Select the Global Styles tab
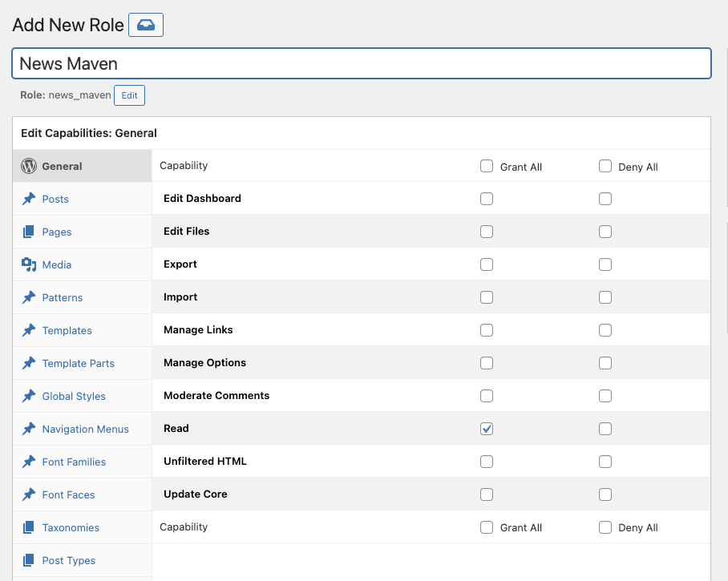Screen dimensions: 728x581 pos(74,396)
